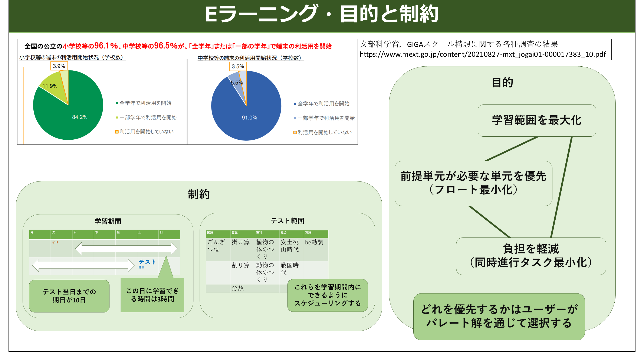Click the 3.5% label box
This screenshot has height=362, width=644.
pyautogui.click(x=238, y=66)
